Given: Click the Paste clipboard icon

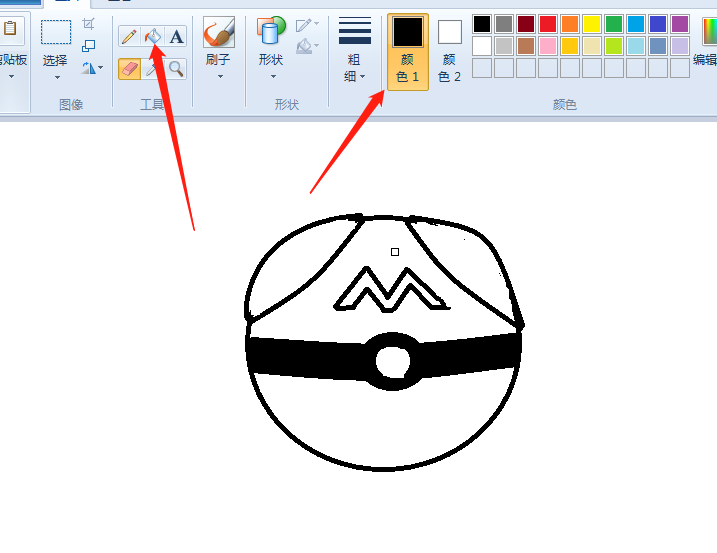Looking at the screenshot, I should click(x=10, y=29).
